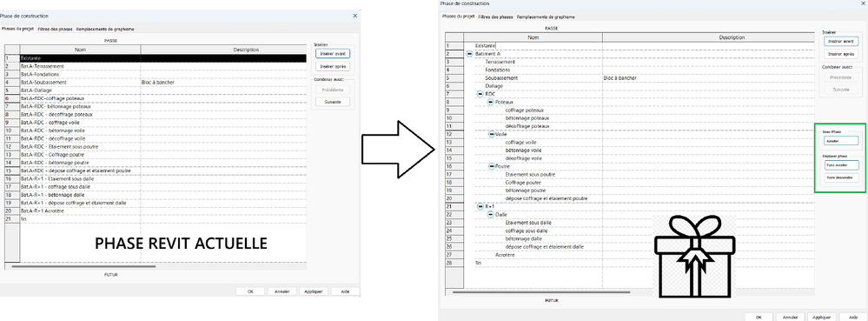Collapse the Voile sub-phase group

tap(491, 134)
